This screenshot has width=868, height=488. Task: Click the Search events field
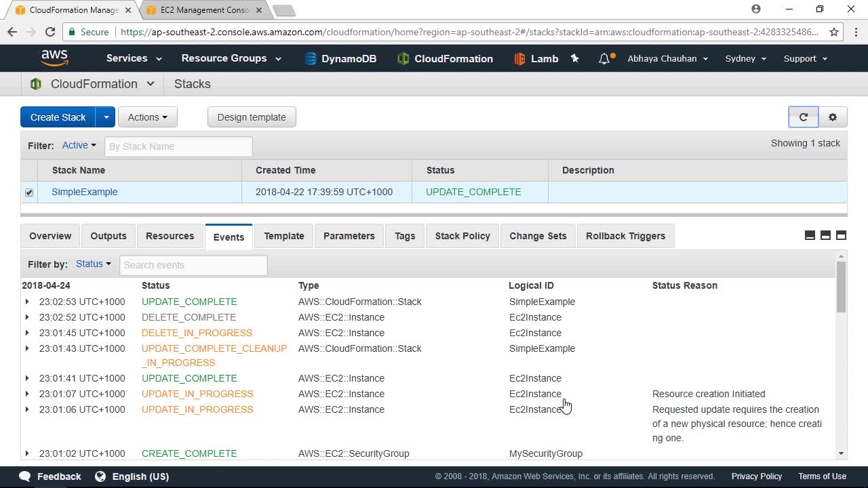193,265
